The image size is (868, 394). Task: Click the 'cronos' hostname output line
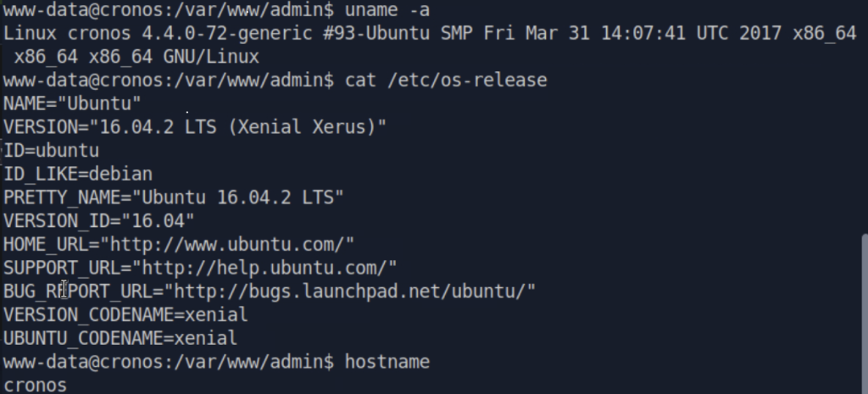point(35,386)
